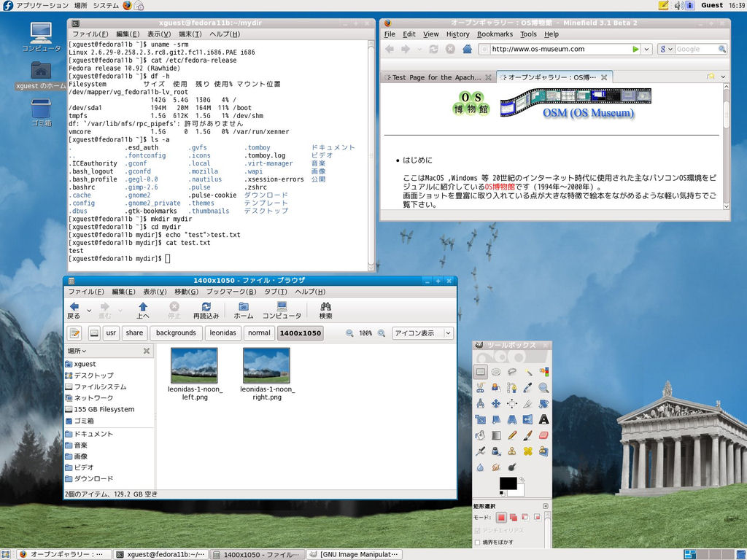The height and width of the screenshot is (560, 747).
Task: Open the アプリケーション menu in top panel
Action: click(x=42, y=5)
